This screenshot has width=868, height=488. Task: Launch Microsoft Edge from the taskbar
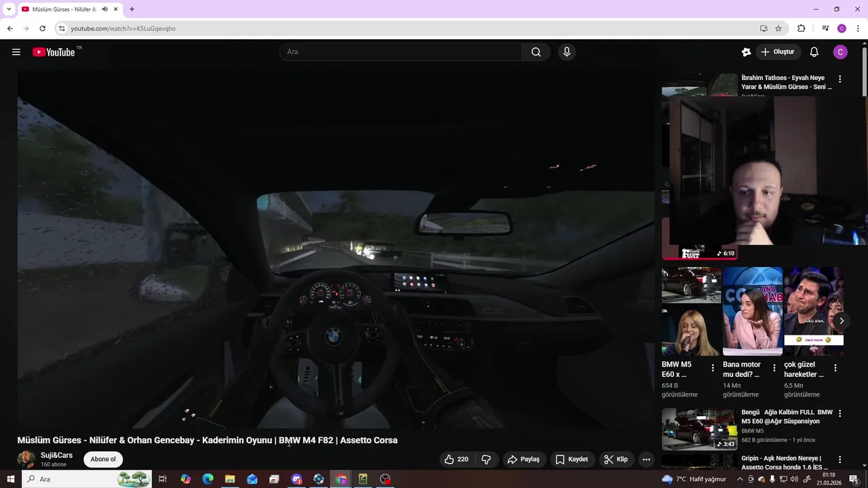pos(208,479)
